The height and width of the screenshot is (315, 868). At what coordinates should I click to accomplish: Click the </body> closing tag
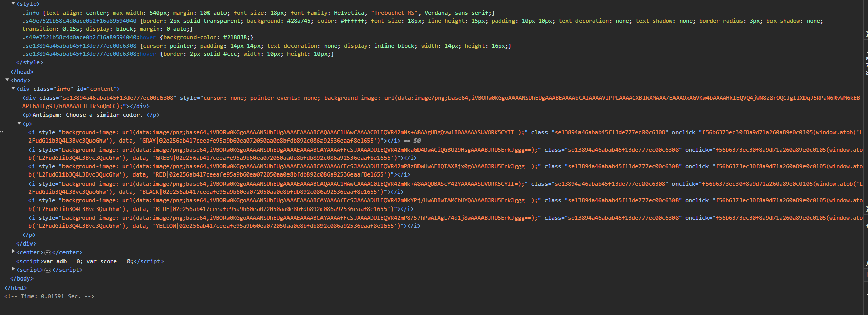[x=22, y=278]
